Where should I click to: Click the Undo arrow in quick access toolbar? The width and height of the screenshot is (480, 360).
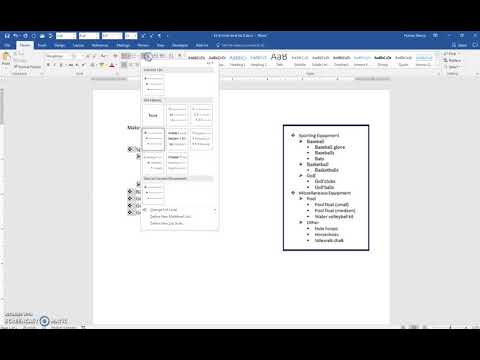(16, 36)
